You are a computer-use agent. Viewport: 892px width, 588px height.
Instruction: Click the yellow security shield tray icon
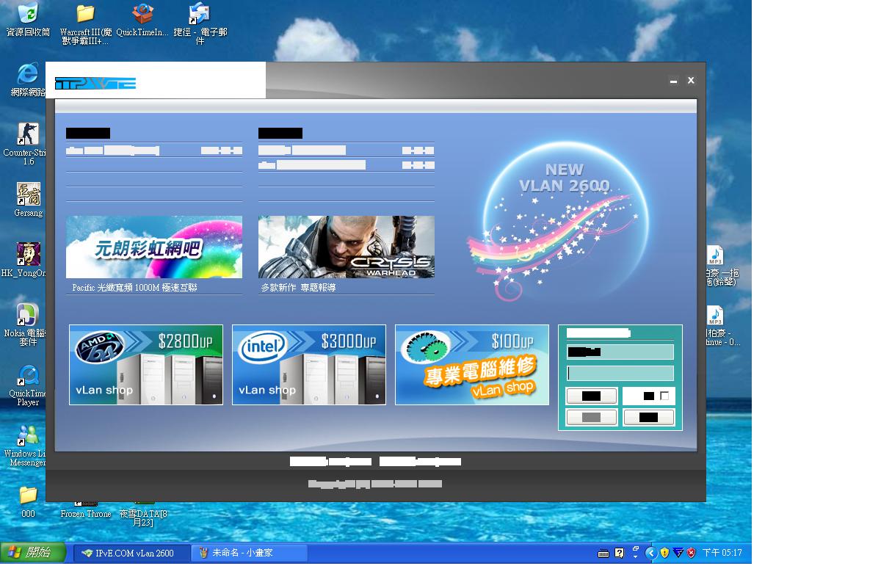664,553
